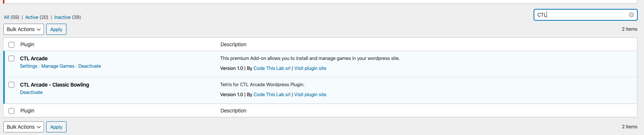Viewport: 644px width, 135px height.
Task: Click the bottom '2 items' count
Action: (x=630, y=126)
